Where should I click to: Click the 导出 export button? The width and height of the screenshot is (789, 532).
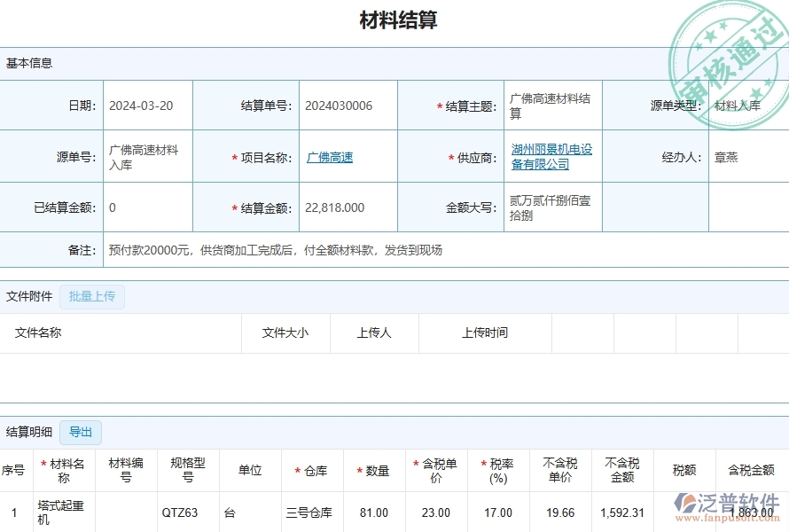click(80, 433)
